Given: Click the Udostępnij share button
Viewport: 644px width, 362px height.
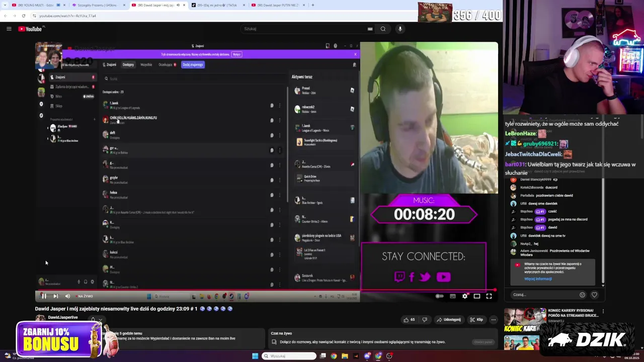Looking at the screenshot, I should 448,320.
